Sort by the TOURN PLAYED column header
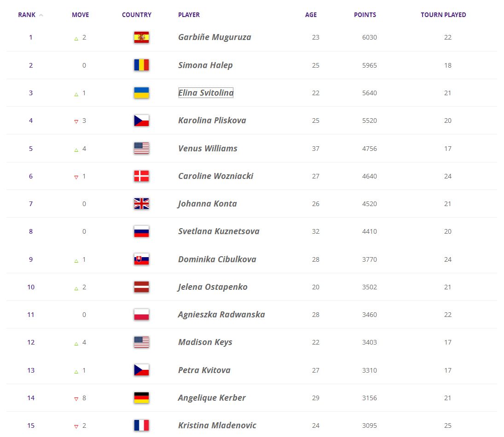The width and height of the screenshot is (504, 437). coord(443,15)
